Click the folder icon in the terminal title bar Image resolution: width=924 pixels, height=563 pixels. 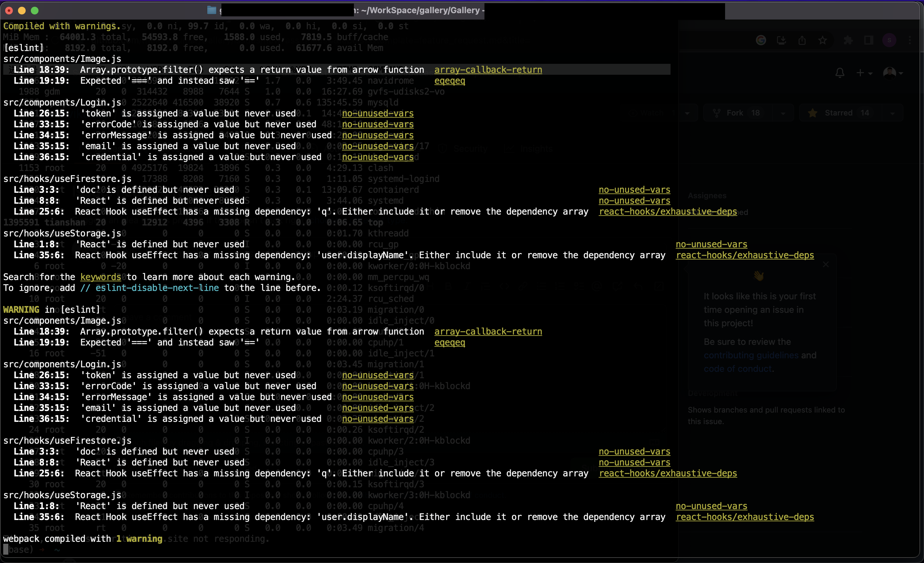pyautogui.click(x=212, y=10)
